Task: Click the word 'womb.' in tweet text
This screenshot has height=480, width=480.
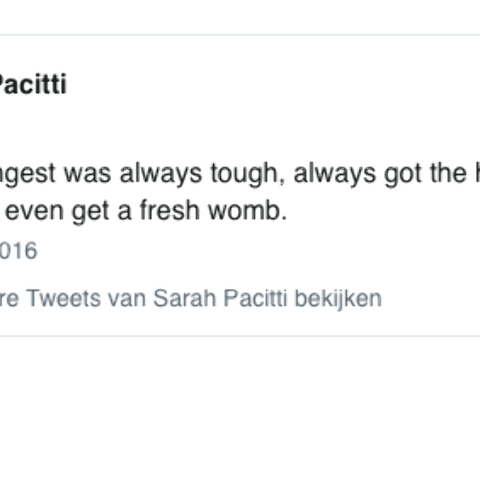Action: [x=248, y=211]
